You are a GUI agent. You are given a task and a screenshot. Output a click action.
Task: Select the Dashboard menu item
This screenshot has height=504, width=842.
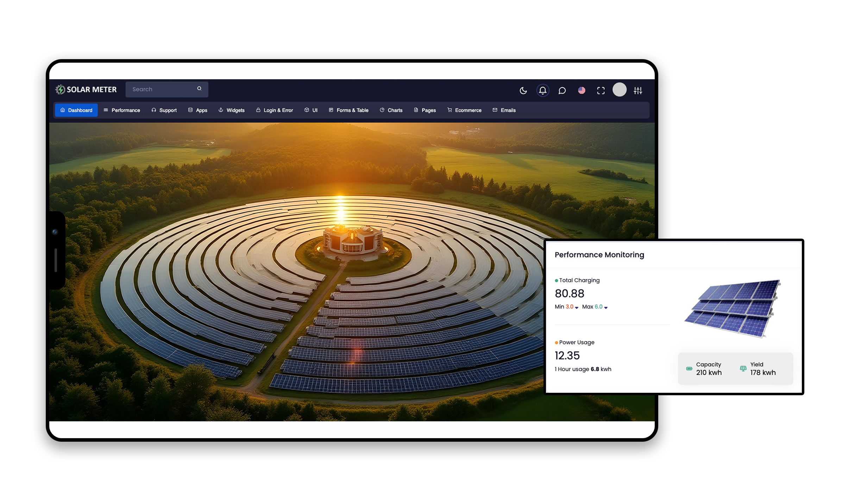pos(76,110)
